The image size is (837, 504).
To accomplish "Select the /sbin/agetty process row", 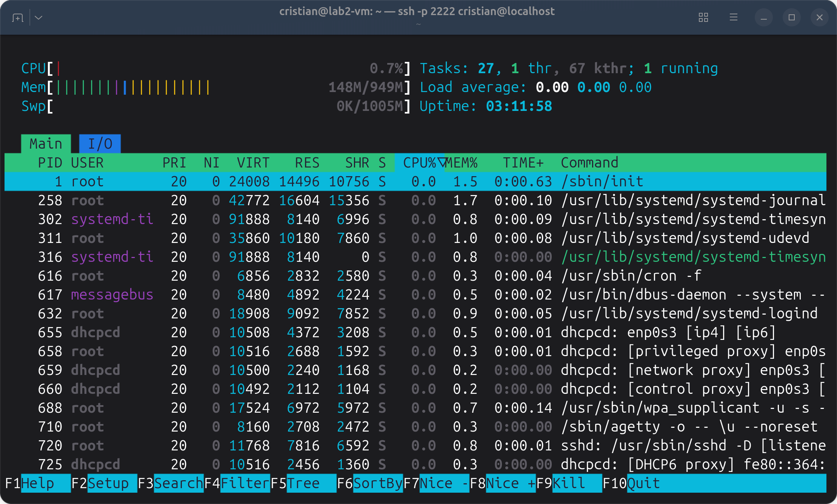I will pyautogui.click(x=415, y=427).
